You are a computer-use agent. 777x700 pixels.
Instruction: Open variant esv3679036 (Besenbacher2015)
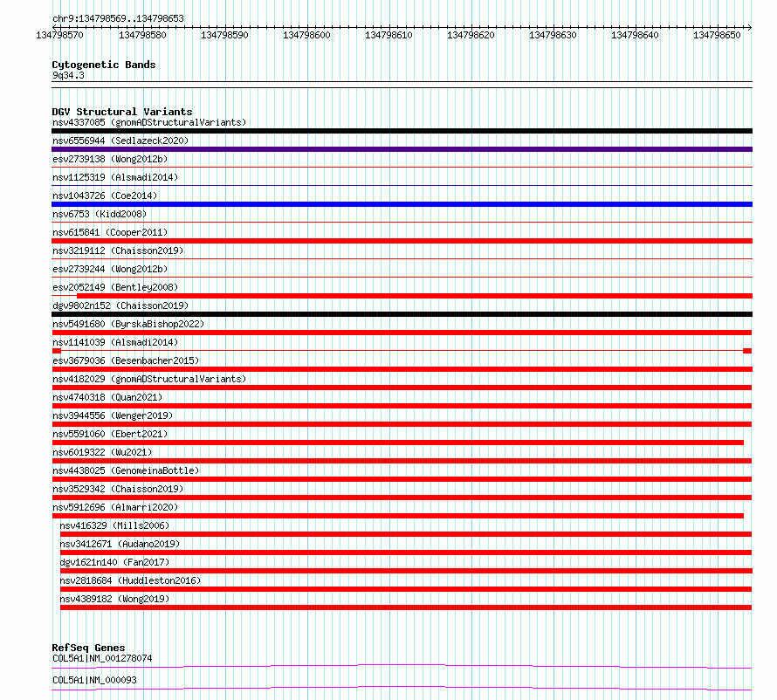coord(126,360)
